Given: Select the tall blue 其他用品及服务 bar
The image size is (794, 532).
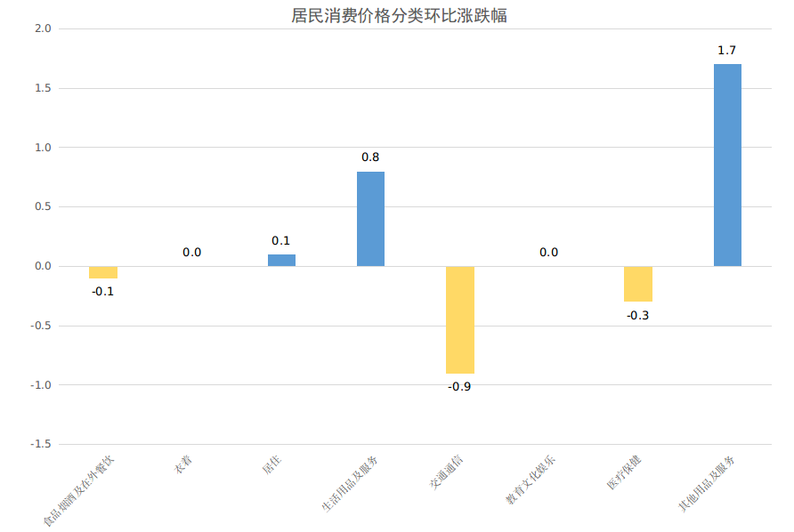Looking at the screenshot, I should pyautogui.click(x=727, y=165).
